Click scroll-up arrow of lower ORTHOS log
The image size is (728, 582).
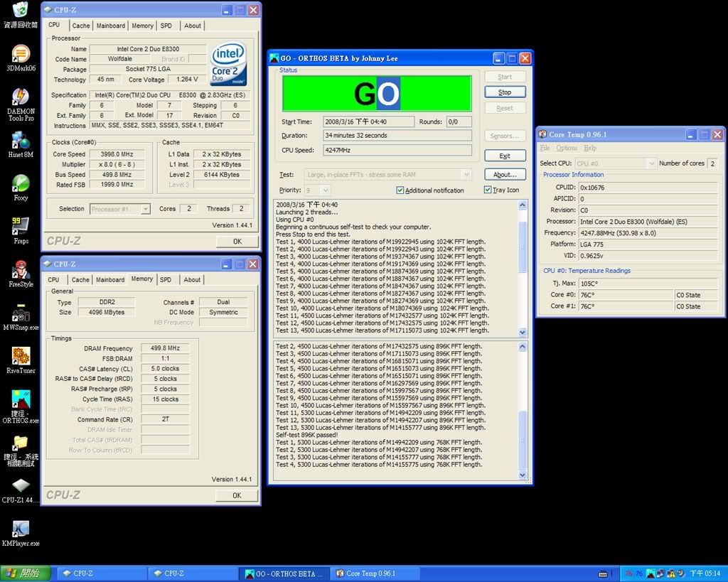(523, 346)
